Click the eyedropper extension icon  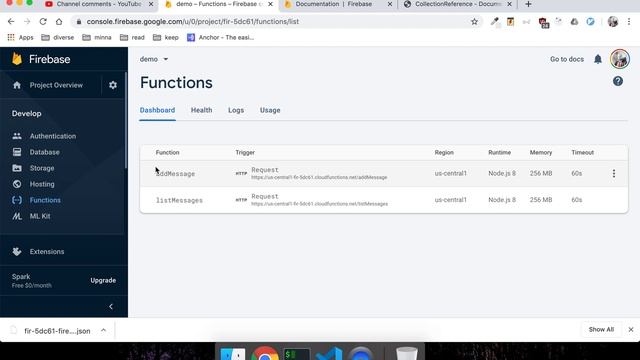click(495, 22)
